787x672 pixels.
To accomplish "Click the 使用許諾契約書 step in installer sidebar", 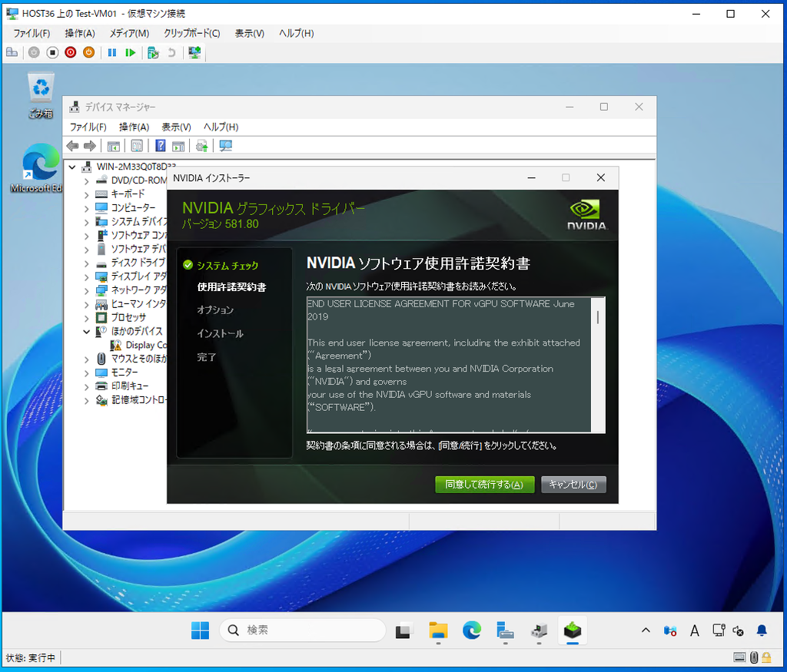I will (x=231, y=287).
